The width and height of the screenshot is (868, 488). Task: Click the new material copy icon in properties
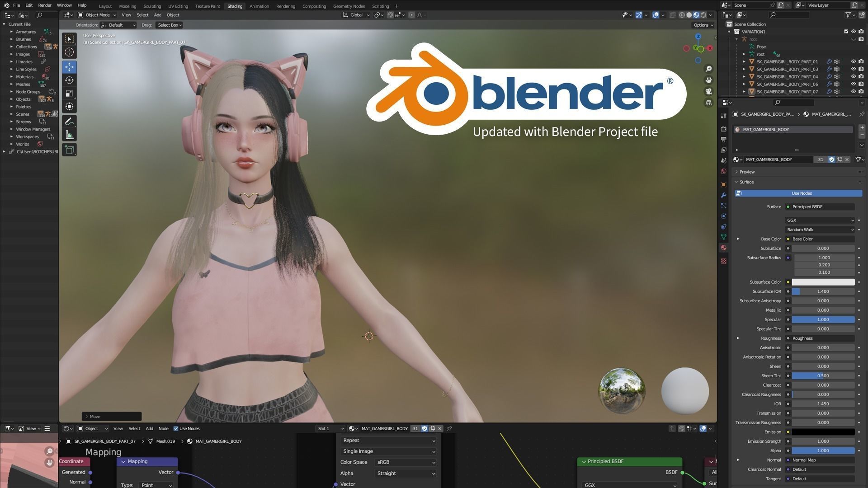(x=840, y=160)
